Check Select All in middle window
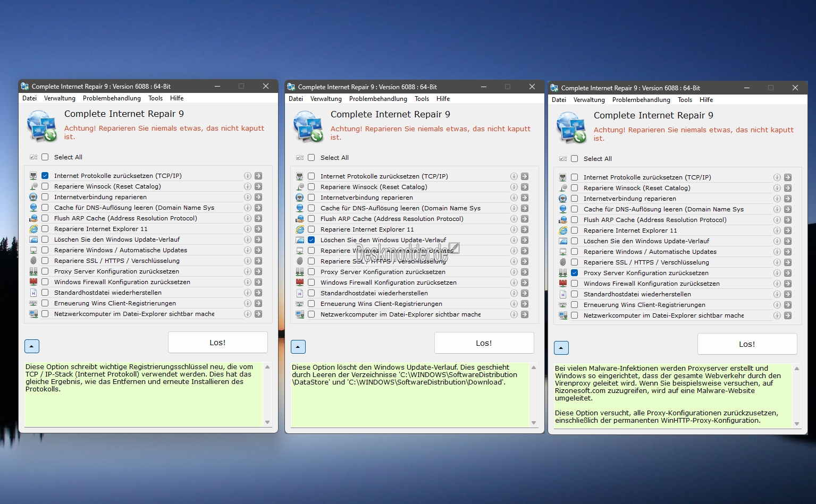The width and height of the screenshot is (816, 504). coord(312,158)
